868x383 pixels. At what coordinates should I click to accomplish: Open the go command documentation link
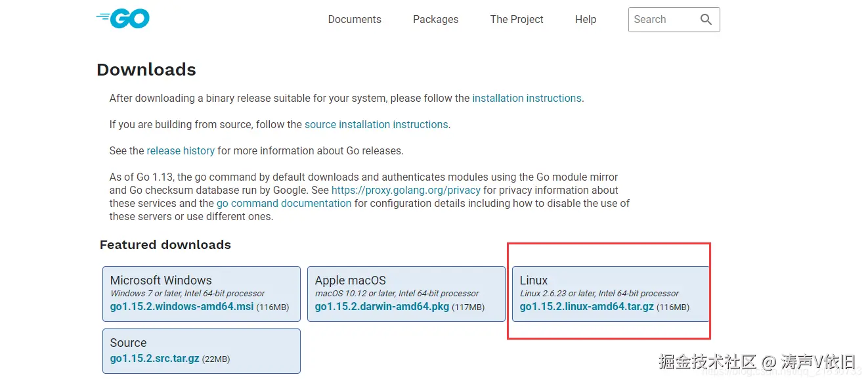[284, 203]
